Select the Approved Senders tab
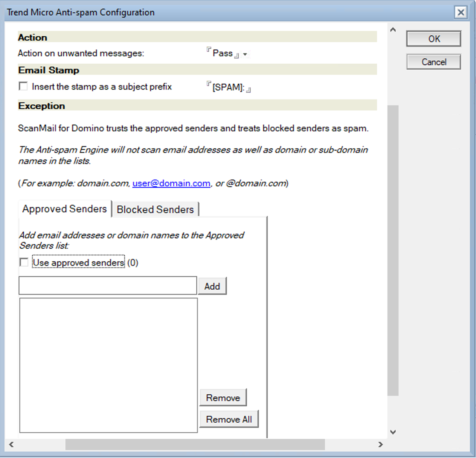Image resolution: width=476 pixels, height=458 pixels. 64,209
